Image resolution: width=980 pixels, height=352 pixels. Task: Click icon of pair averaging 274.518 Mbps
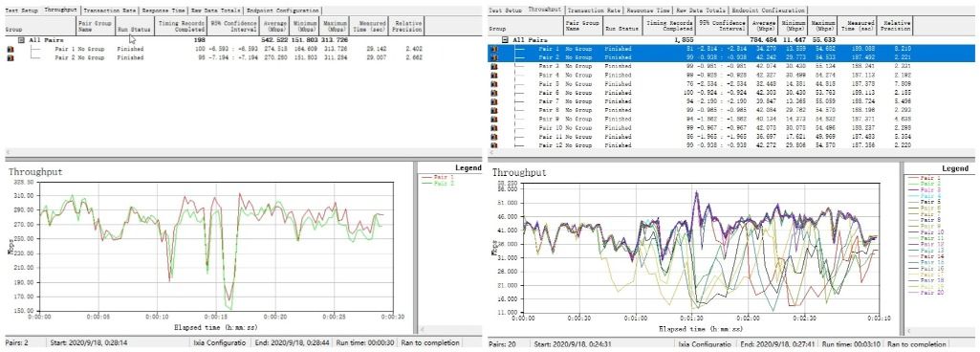10,48
